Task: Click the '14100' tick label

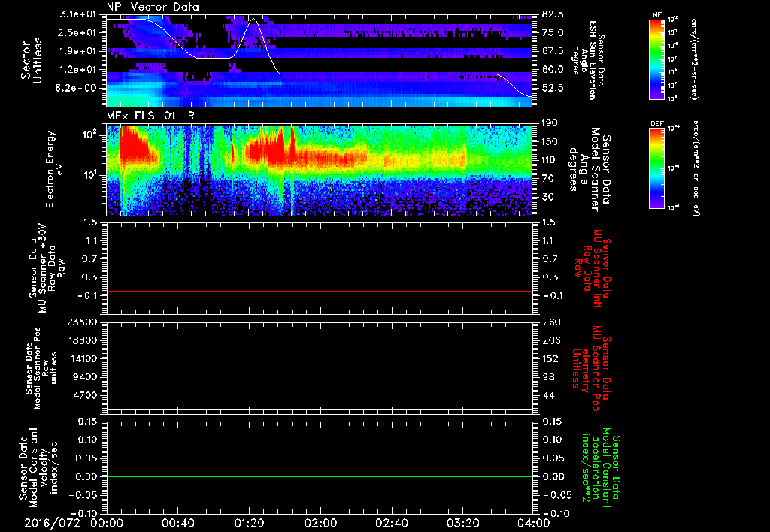Action: click(83, 358)
